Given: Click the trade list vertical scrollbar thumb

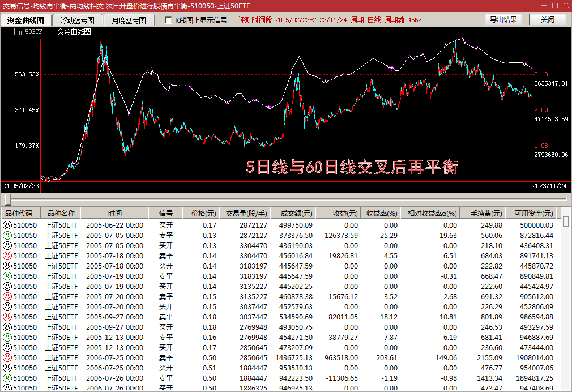Looking at the screenshot, I should (566, 221).
